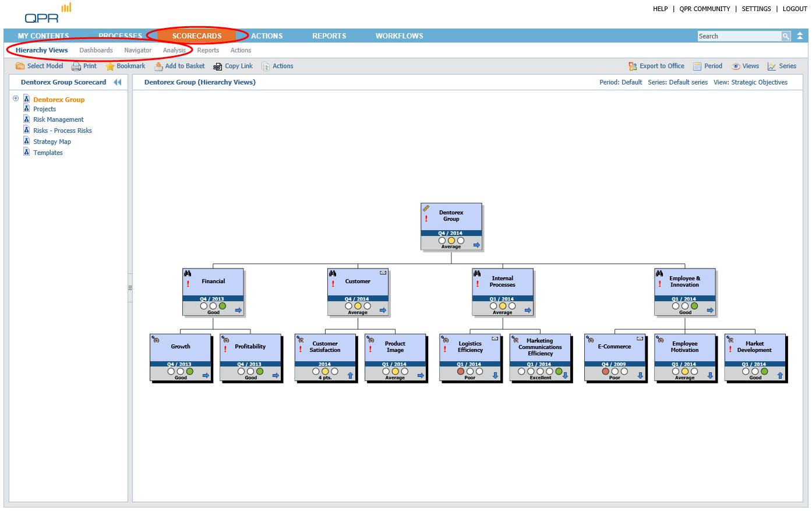The image size is (812, 511).
Task: Click the Copy Link icon
Action: [218, 66]
